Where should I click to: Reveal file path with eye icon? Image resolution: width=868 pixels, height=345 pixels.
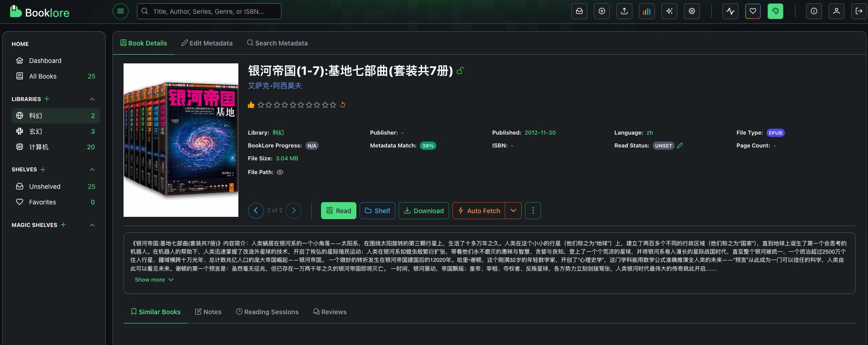(280, 172)
